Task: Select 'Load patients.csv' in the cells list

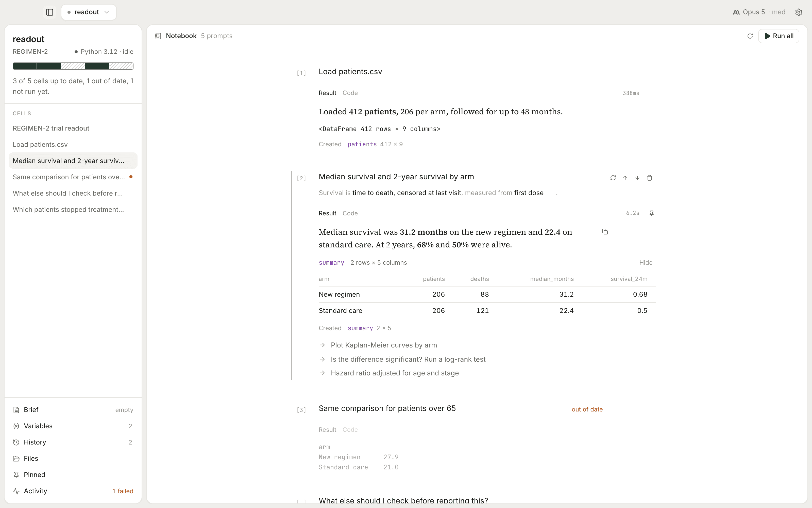Action: coord(73,145)
